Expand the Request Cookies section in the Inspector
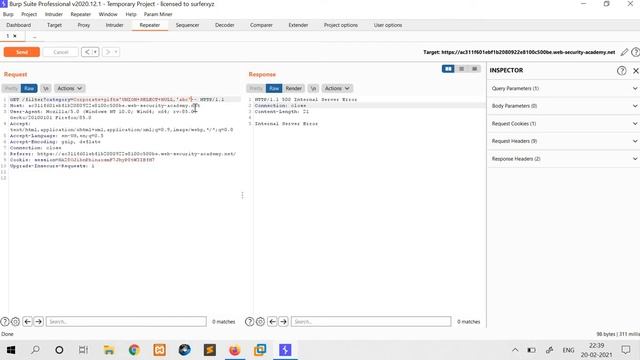 [563, 123]
